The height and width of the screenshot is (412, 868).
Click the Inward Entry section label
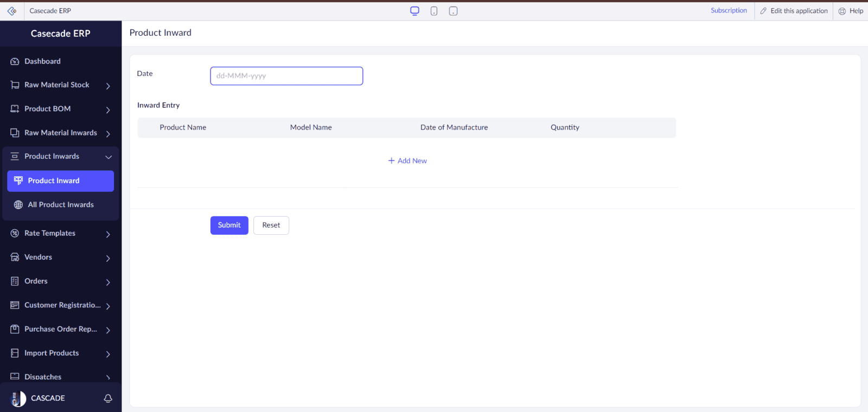tap(158, 105)
